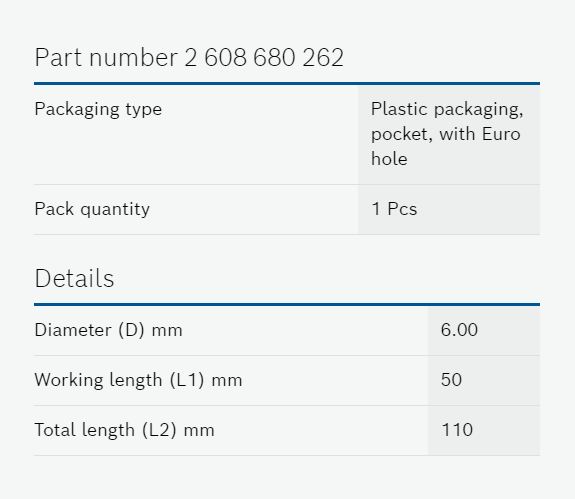The width and height of the screenshot is (575, 499).
Task: Click 'with Euro' text in packaging cell
Action: tap(480, 134)
